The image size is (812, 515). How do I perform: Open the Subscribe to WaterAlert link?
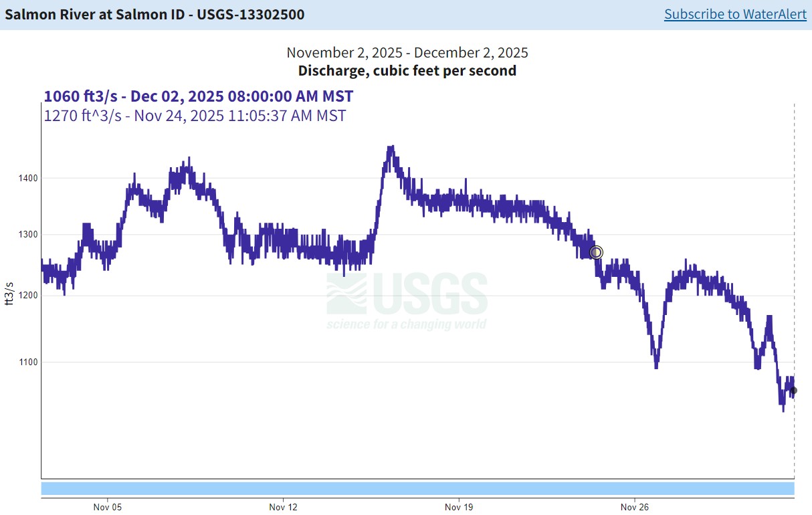click(x=735, y=14)
